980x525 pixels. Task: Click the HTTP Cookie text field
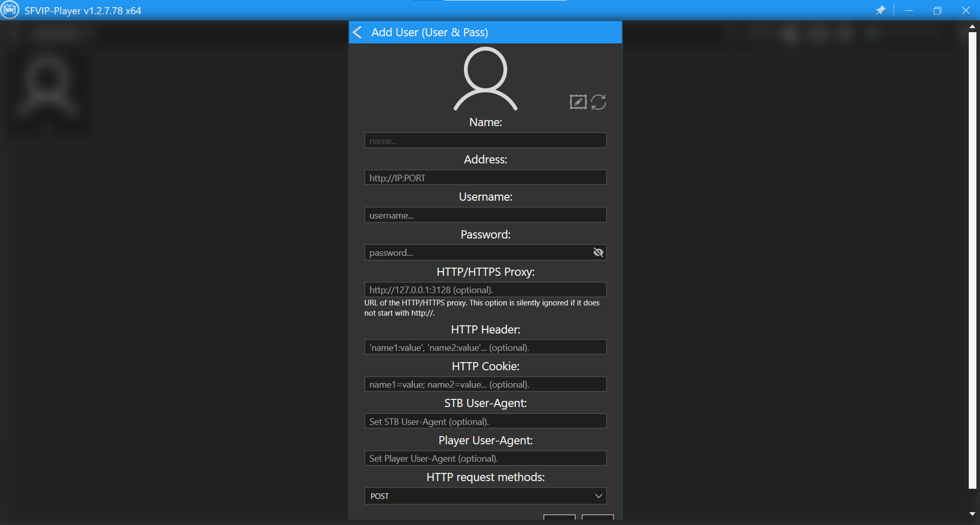[x=485, y=384]
